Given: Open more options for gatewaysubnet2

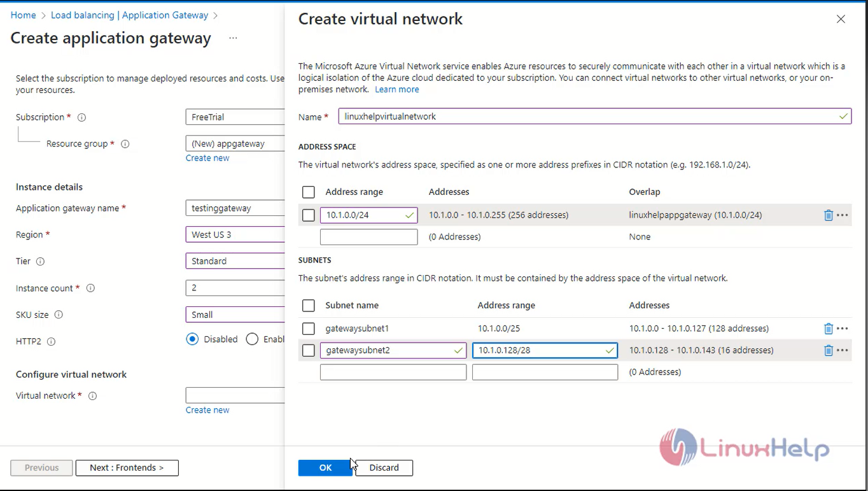Looking at the screenshot, I should 843,350.
